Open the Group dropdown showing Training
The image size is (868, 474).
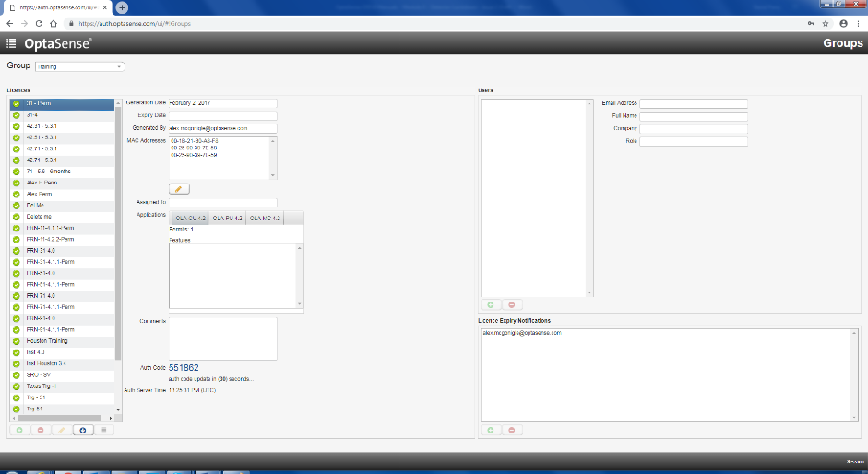[x=79, y=66]
